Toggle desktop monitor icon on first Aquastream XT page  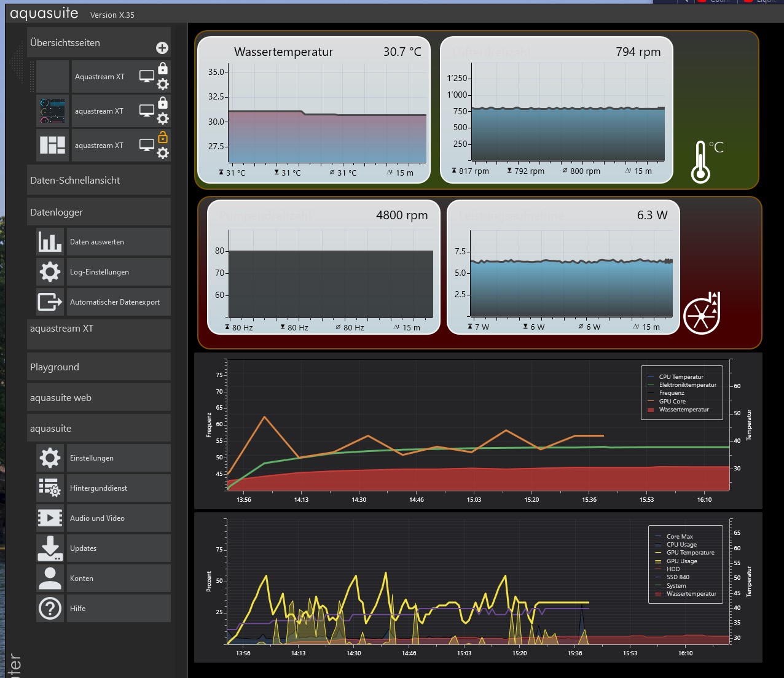(147, 77)
